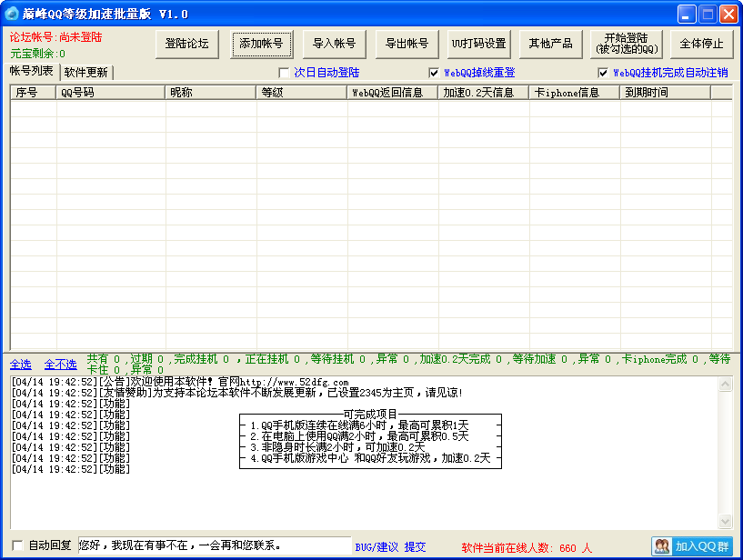Click the 全选 link
The height and width of the screenshot is (560, 743).
coord(21,365)
